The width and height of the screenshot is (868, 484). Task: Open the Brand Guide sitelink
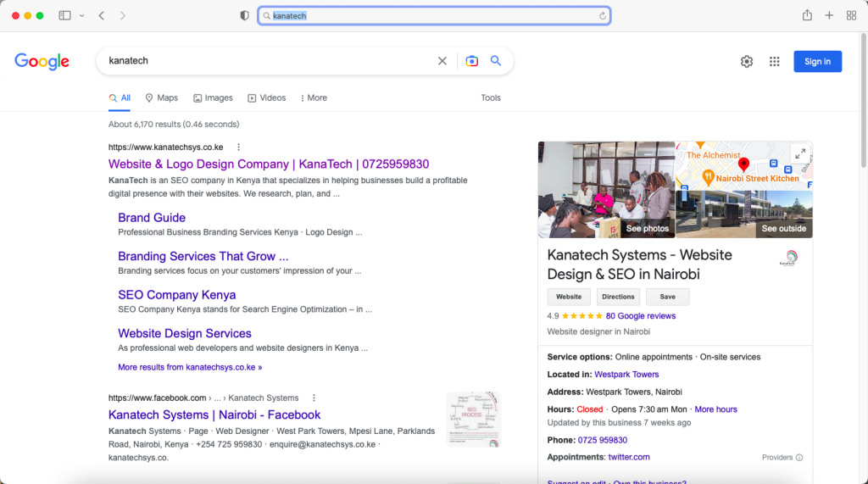(152, 218)
